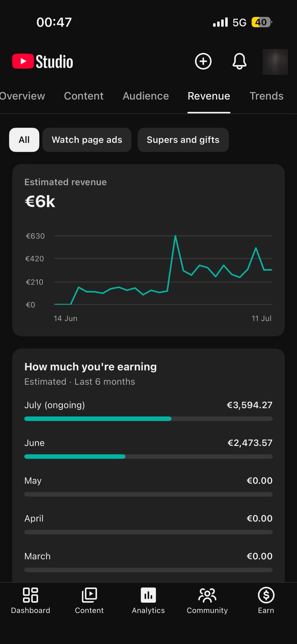Switch to the Audience tab

pyautogui.click(x=146, y=96)
